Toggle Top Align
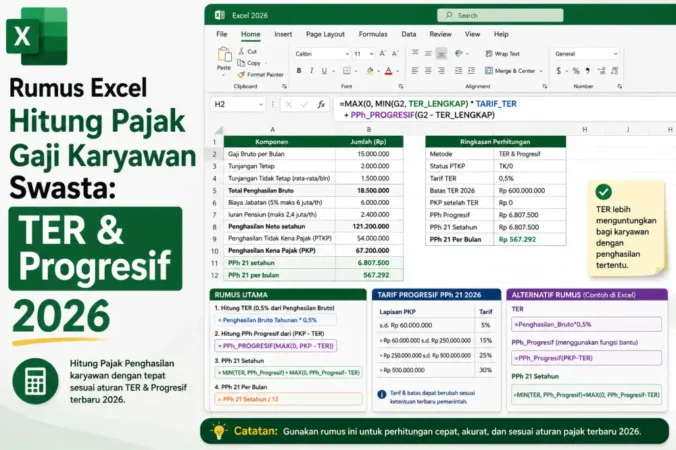Viewport: 676px width, 450px height. (x=415, y=53)
